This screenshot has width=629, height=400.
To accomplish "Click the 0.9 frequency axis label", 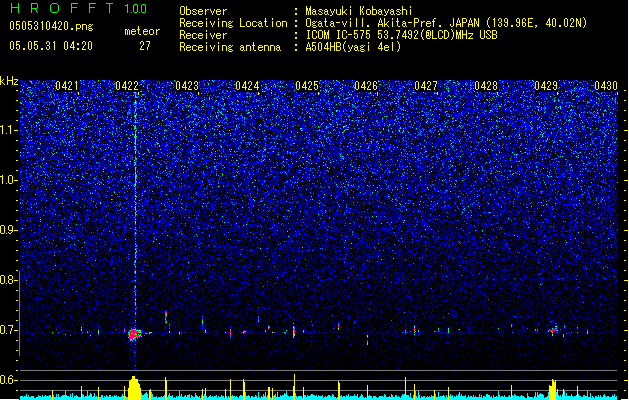I will (9, 230).
